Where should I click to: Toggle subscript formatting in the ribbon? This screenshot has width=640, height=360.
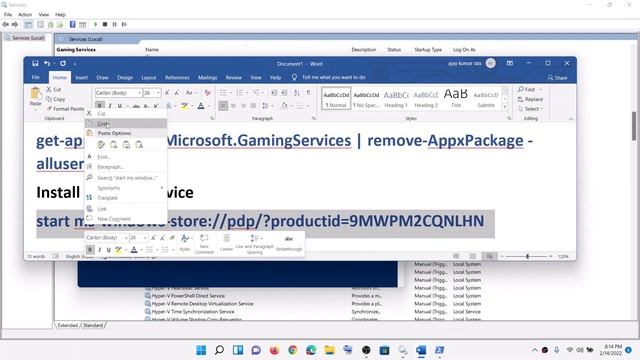pyautogui.click(x=146, y=106)
